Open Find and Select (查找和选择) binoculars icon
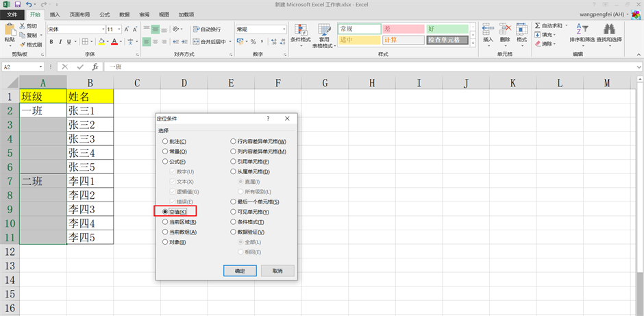Viewport: 644px width, 316px height. click(608, 29)
